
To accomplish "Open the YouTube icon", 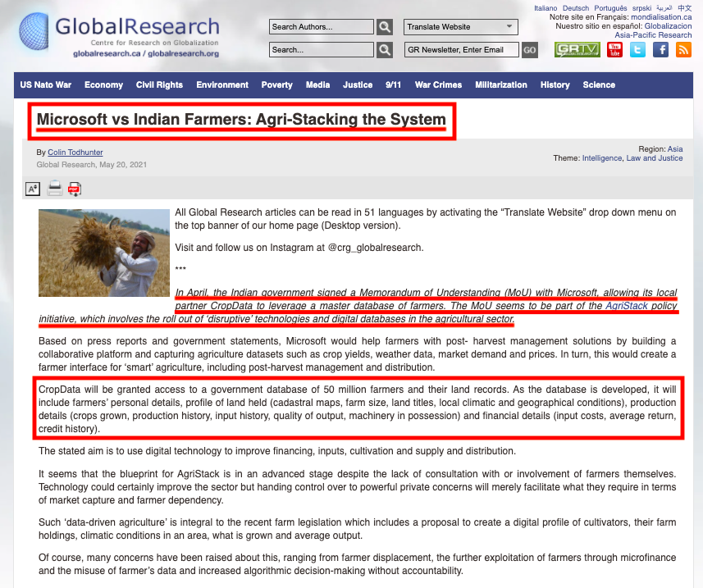I will pyautogui.click(x=614, y=49).
